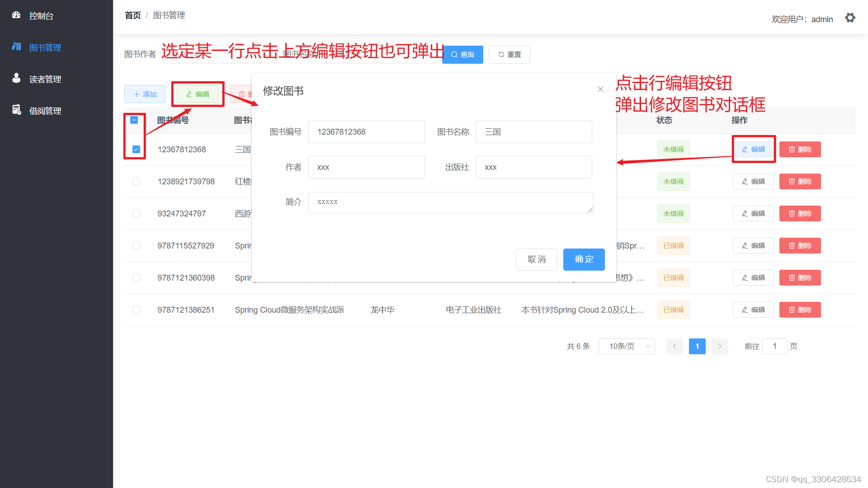The width and height of the screenshot is (868, 488).
Task: Click 未借阅 status tag in row 93247324797
Action: (x=674, y=214)
